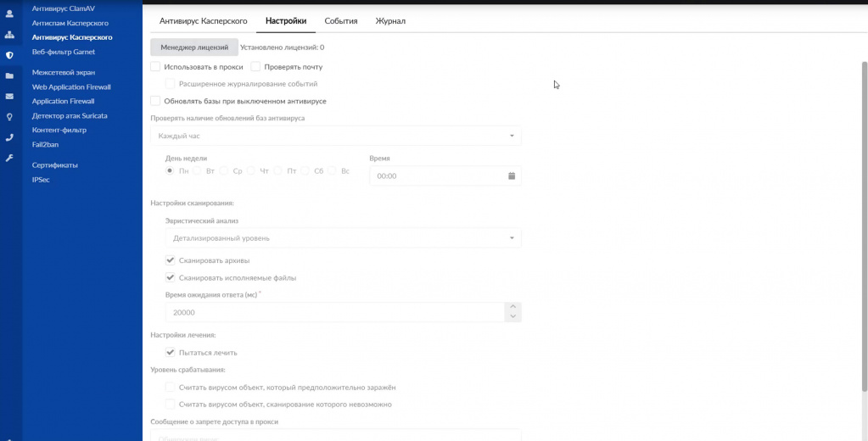Image resolution: width=868 pixels, height=441 pixels.
Task: Decrease response timeout with down arrow
Action: click(513, 316)
